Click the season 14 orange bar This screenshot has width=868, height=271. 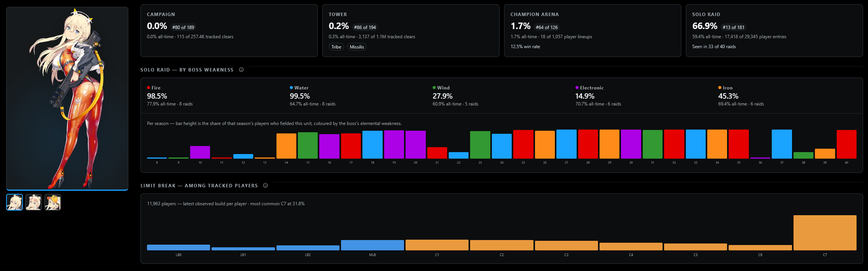tap(286, 146)
